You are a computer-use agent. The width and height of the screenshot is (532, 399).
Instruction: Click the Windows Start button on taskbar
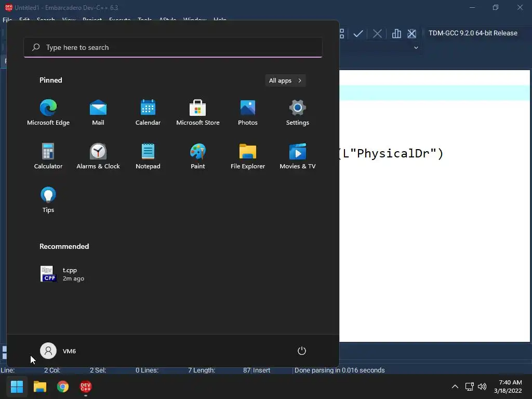pyautogui.click(x=17, y=387)
